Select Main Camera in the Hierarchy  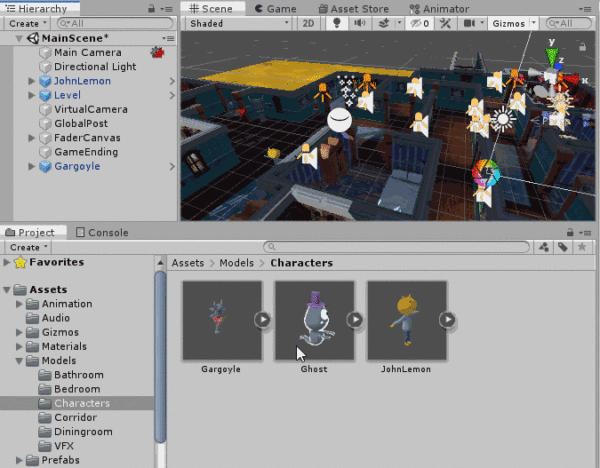click(88, 52)
